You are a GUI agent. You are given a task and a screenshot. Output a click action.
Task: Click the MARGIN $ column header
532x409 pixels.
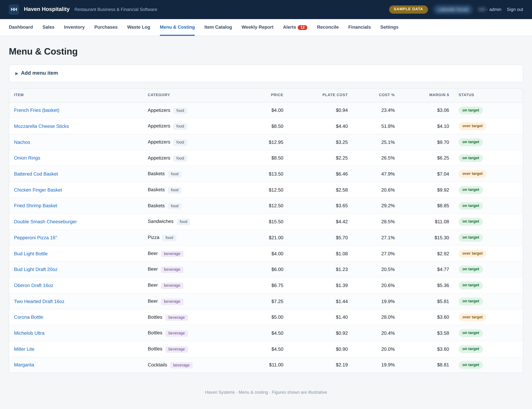coord(439,95)
